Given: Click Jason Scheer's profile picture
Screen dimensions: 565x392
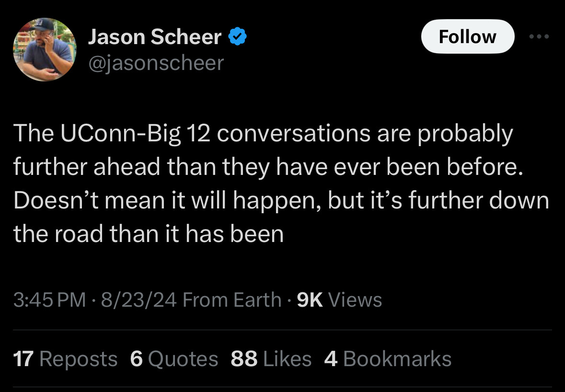Looking at the screenshot, I should (45, 49).
